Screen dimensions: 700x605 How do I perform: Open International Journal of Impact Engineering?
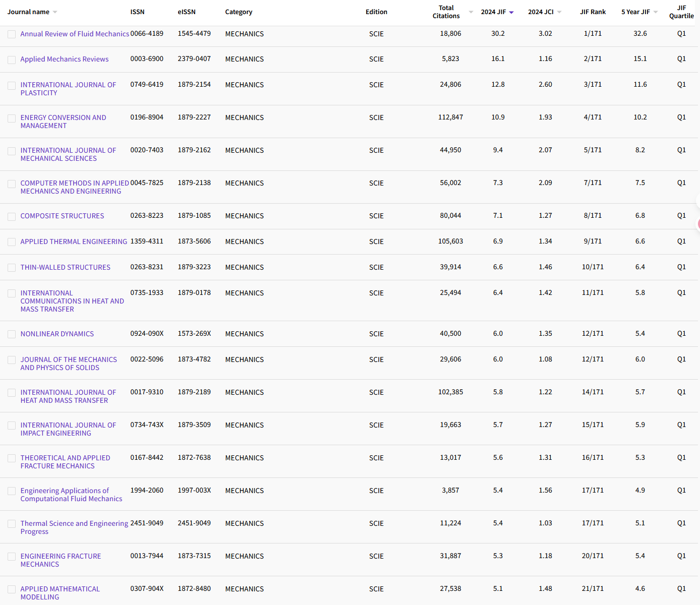click(x=68, y=429)
